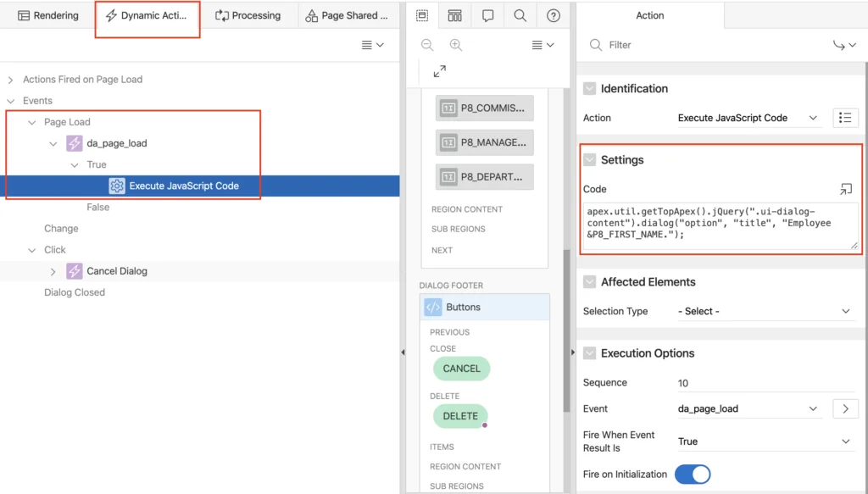The height and width of the screenshot is (494, 868).
Task: Open the Event select list
Action: 748,408
